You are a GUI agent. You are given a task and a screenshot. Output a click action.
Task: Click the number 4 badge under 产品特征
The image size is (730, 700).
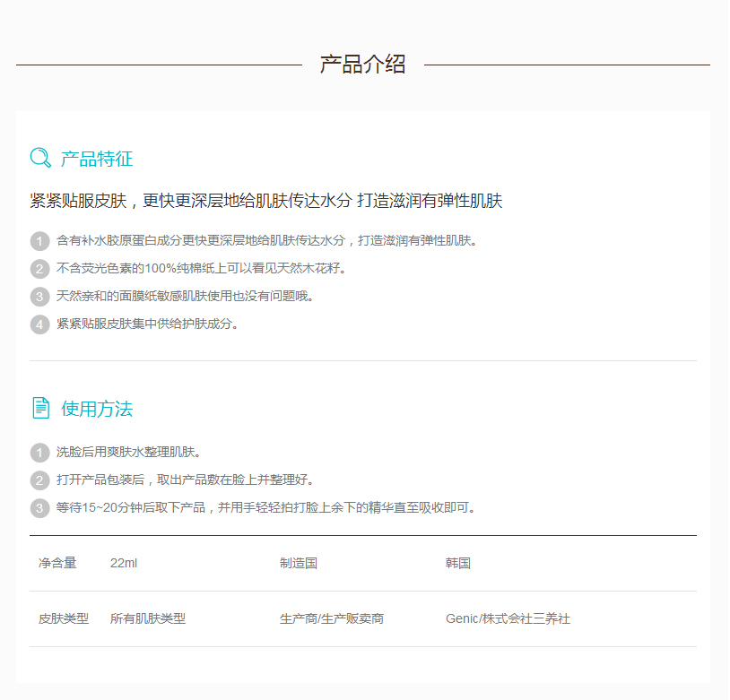click(39, 324)
